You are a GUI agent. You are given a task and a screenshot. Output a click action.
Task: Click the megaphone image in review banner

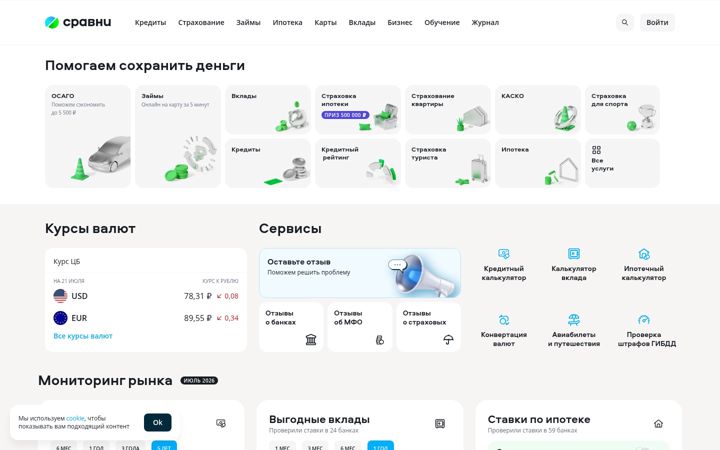click(x=425, y=275)
